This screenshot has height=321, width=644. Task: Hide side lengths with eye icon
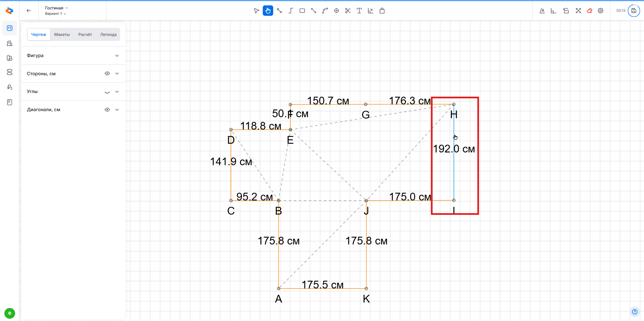click(107, 74)
